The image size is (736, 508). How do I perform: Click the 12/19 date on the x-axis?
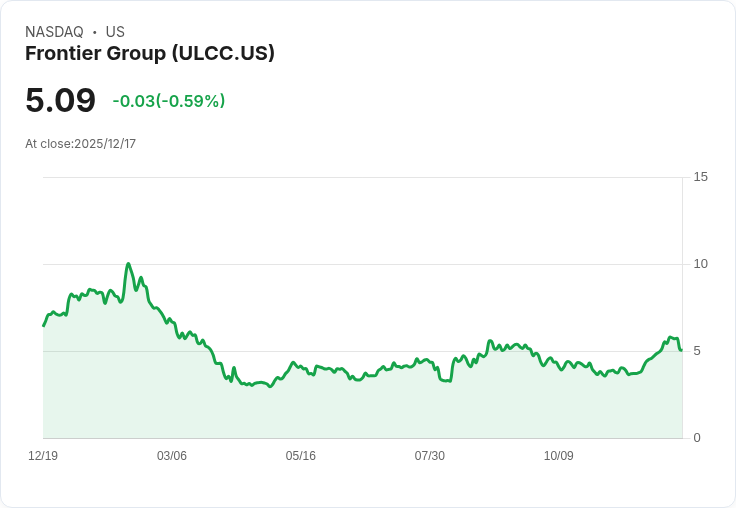click(43, 455)
